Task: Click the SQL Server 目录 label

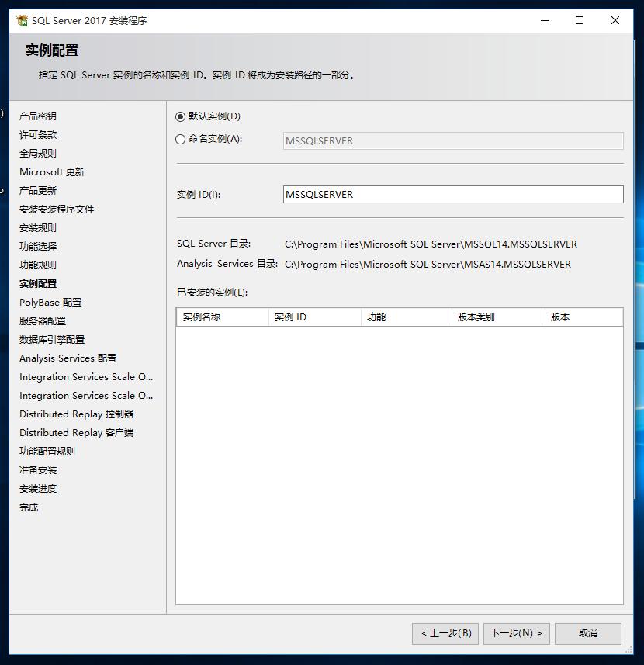Action: coord(213,244)
